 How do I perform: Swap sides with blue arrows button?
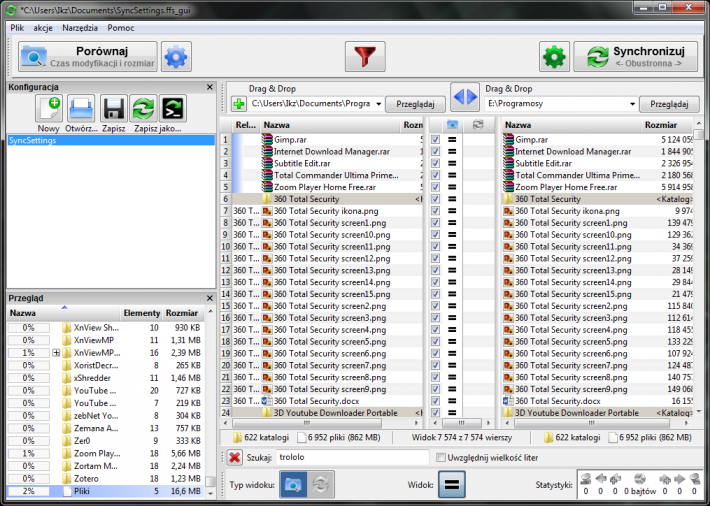tap(465, 97)
